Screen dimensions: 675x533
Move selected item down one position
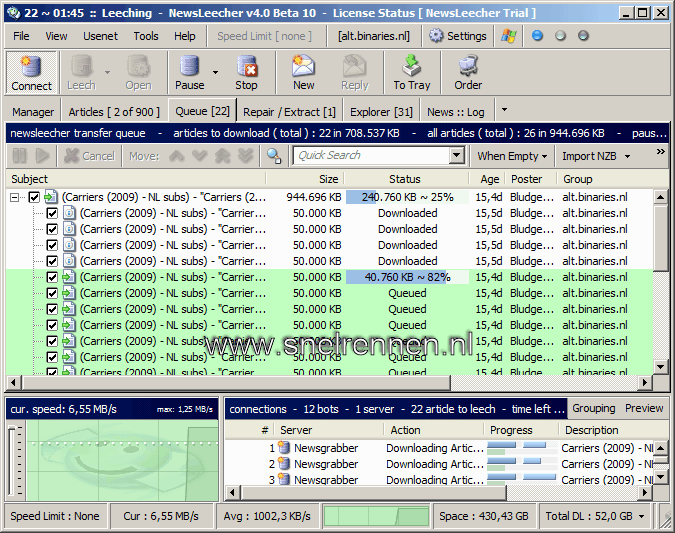click(x=199, y=156)
